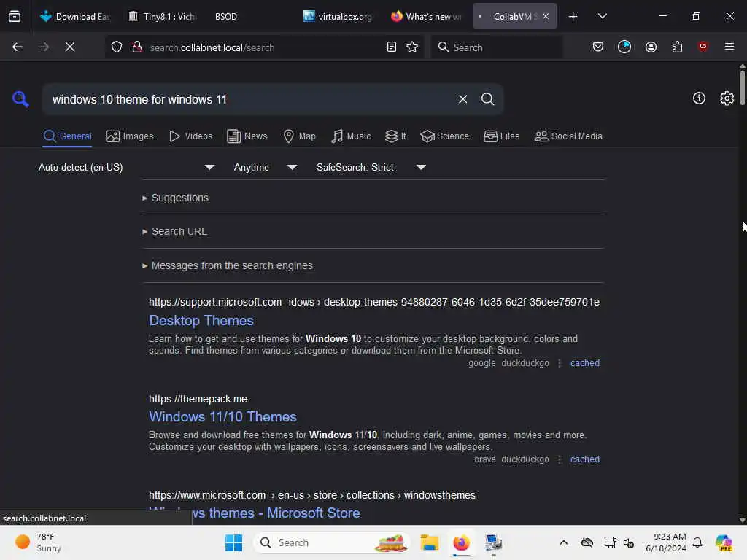This screenshot has width=747, height=560.
Task: Select the Music search category
Action: point(351,136)
